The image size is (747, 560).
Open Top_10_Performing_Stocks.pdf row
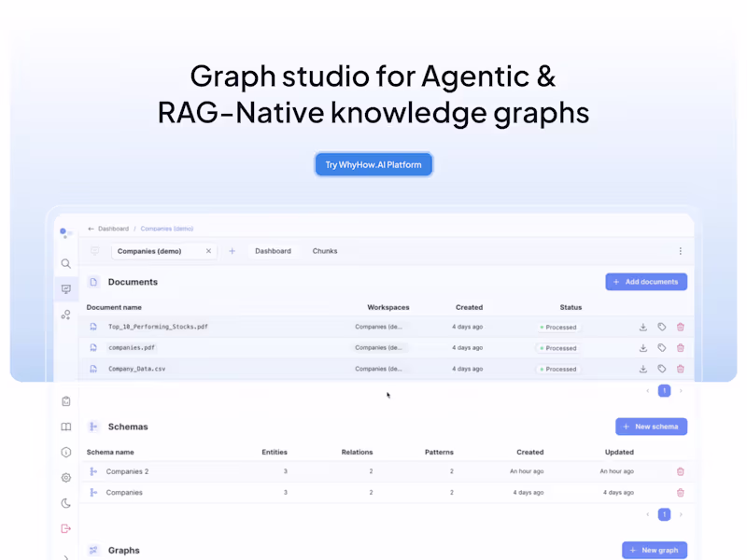tap(387, 327)
